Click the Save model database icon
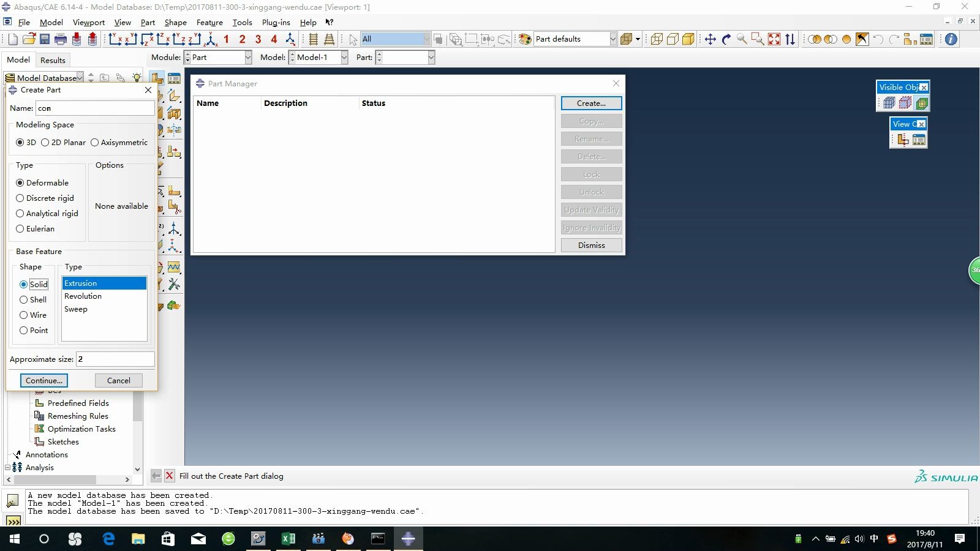This screenshot has width=980, height=551. pyautogui.click(x=45, y=39)
